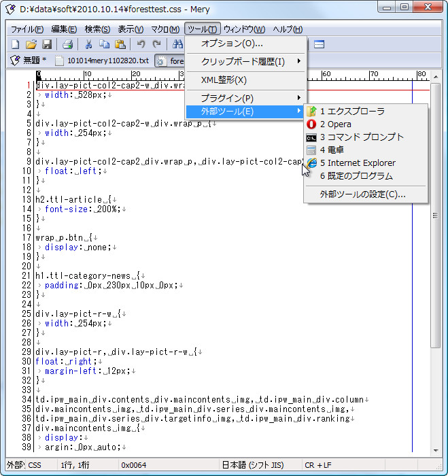Switch to 101014mery1102820.txt tab
Screen dimensions: 448x476
tap(103, 61)
